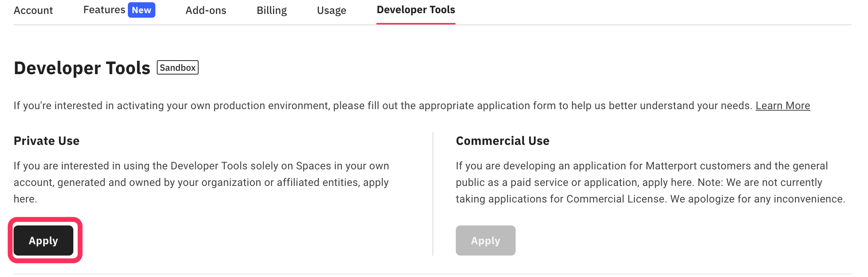The image size is (868, 277).
Task: Click the Commercial Use description paragraph
Action: click(651, 182)
